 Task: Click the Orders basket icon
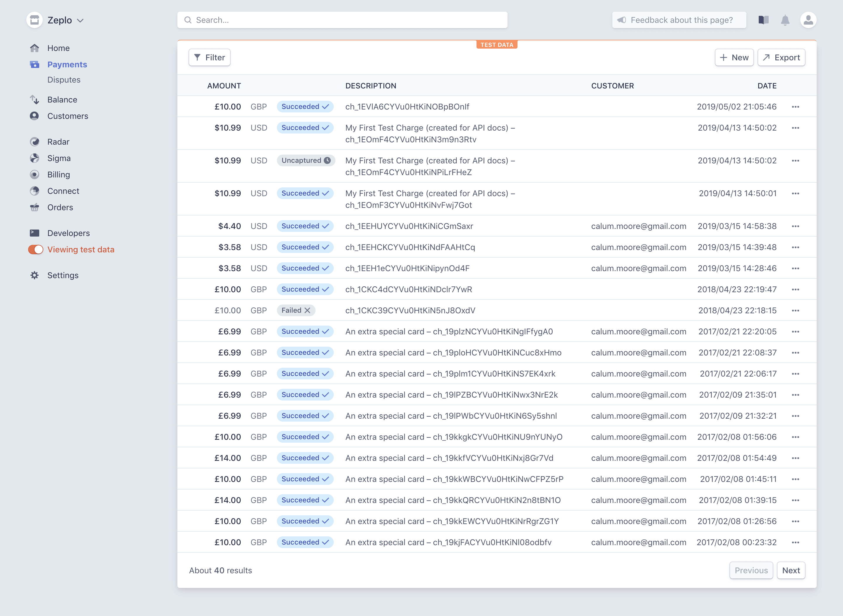click(35, 207)
